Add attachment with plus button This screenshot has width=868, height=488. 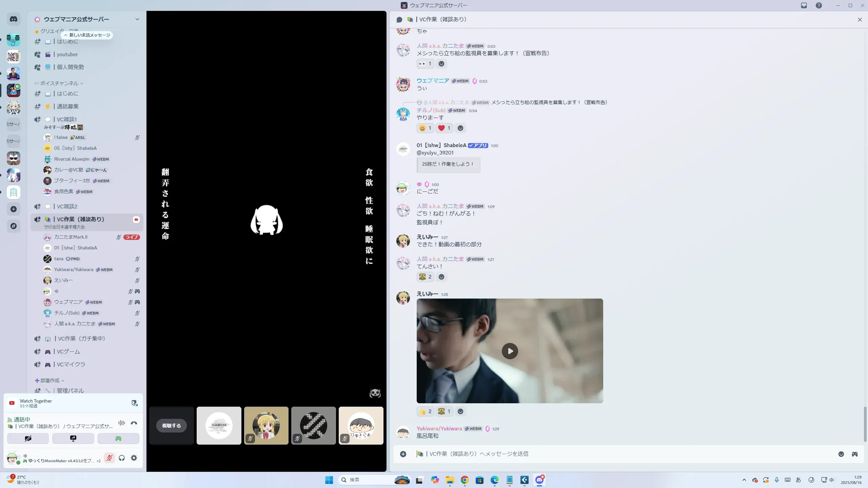pos(403,454)
